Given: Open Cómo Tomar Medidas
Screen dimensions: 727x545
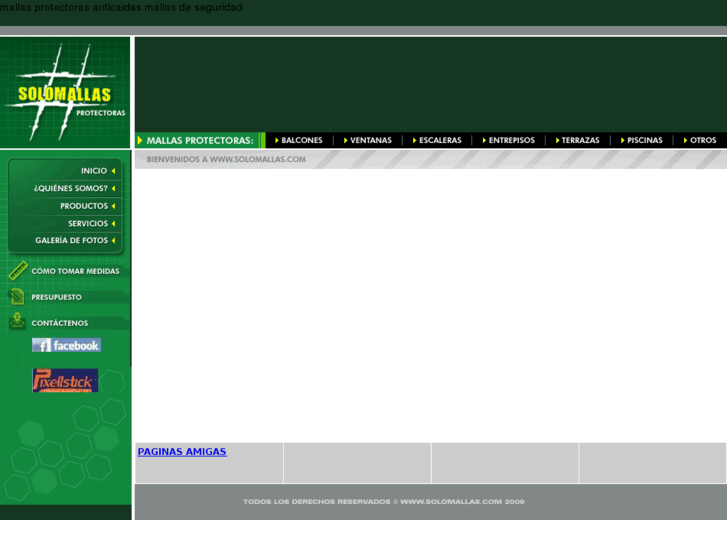Looking at the screenshot, I should 75,271.
